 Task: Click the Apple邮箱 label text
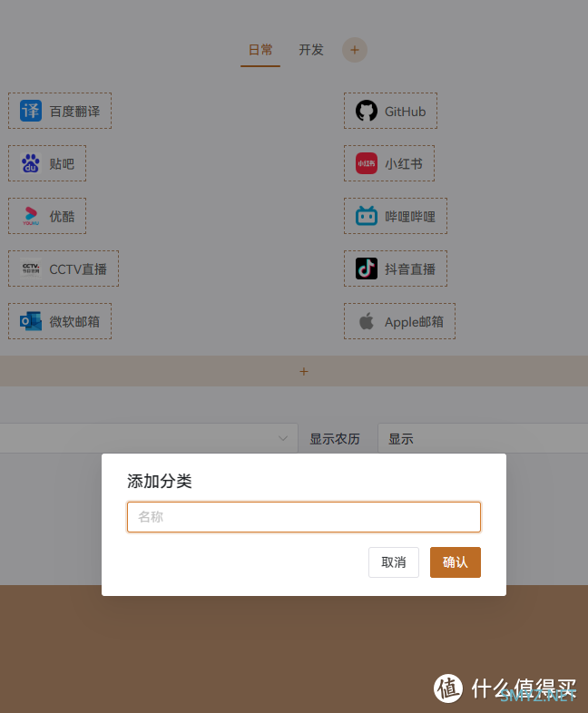pos(414,322)
